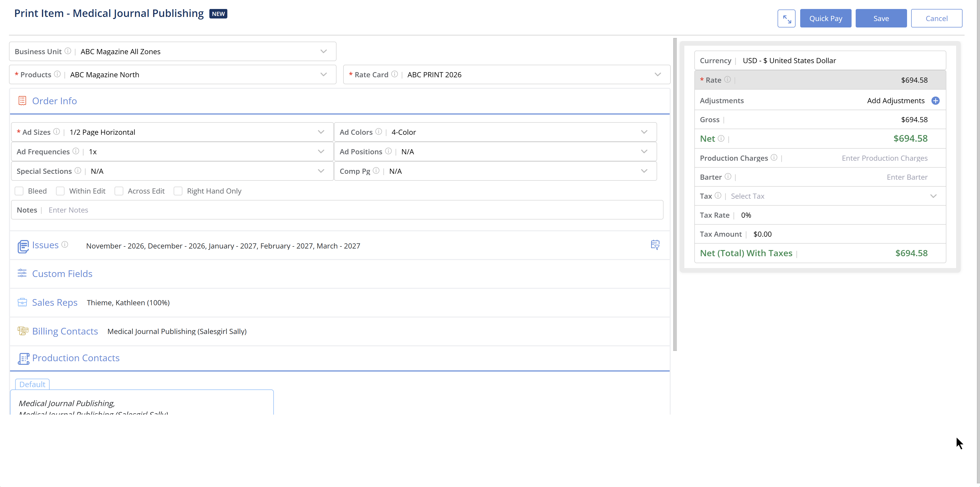The height and width of the screenshot is (487, 980).
Task: Click the NEW badge next to title
Action: 218,14
